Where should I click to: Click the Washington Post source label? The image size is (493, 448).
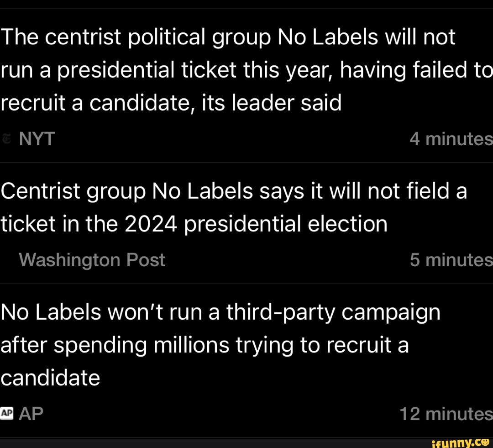pos(92,259)
